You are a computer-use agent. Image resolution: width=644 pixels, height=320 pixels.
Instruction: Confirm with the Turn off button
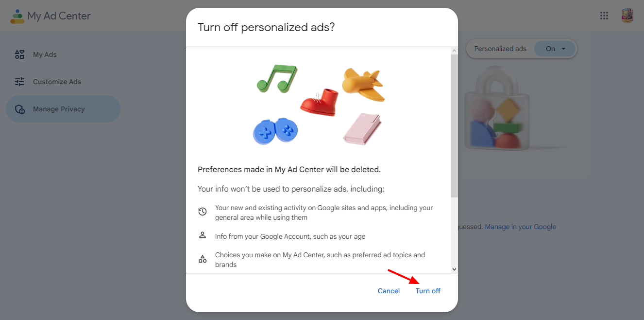click(x=428, y=291)
